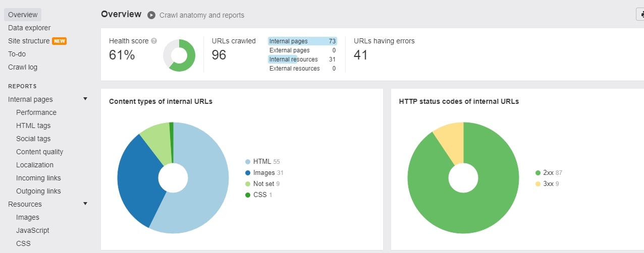
Task: Open the Content quality report
Action: point(40,152)
